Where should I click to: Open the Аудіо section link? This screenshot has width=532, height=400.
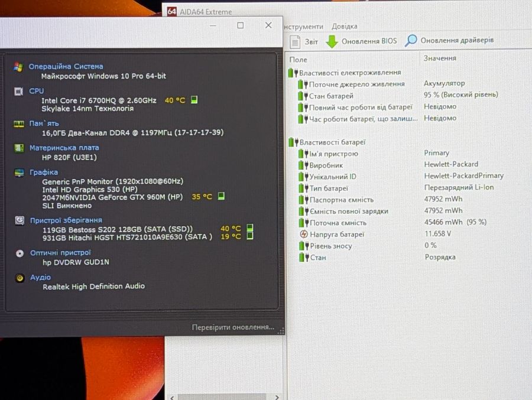[40, 277]
